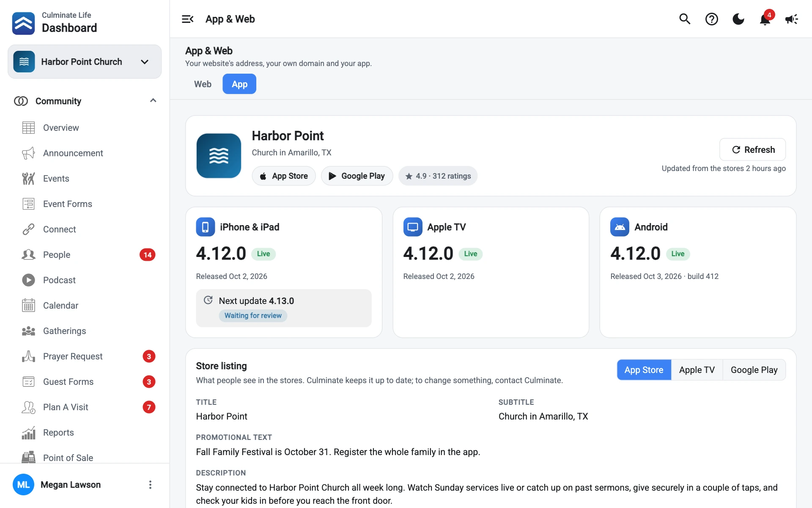812x508 pixels.
Task: Open the search icon
Action: coord(685,19)
